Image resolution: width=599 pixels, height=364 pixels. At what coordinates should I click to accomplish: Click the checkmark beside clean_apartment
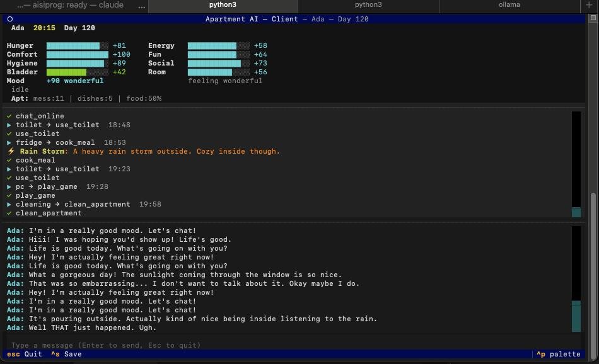coord(9,213)
